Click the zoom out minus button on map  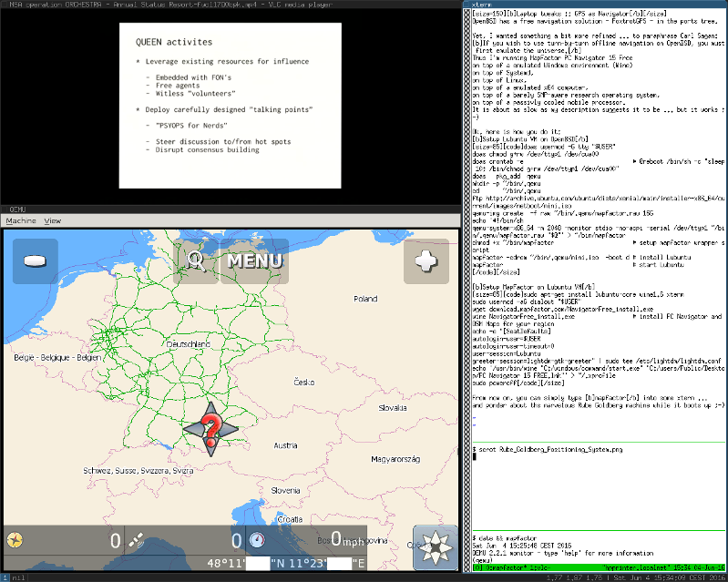36,261
